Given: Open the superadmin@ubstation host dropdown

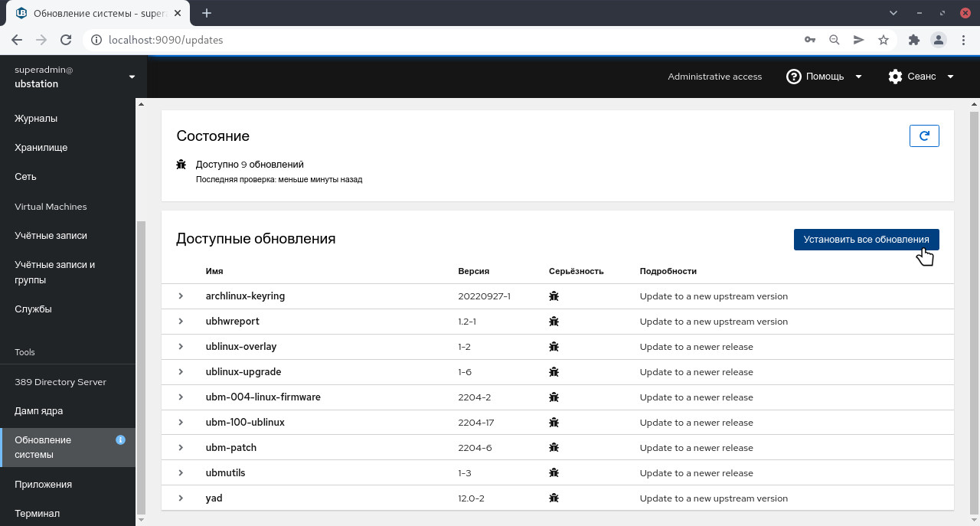Looking at the screenshot, I should (x=73, y=77).
